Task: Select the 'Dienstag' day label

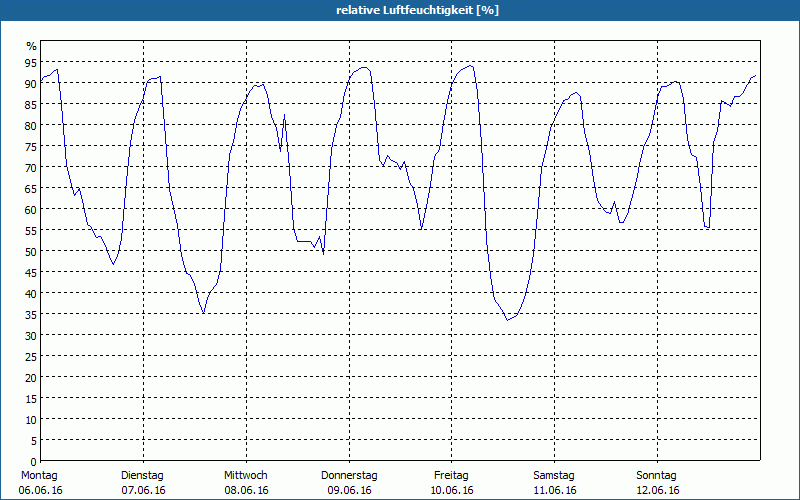Action: click(142, 476)
